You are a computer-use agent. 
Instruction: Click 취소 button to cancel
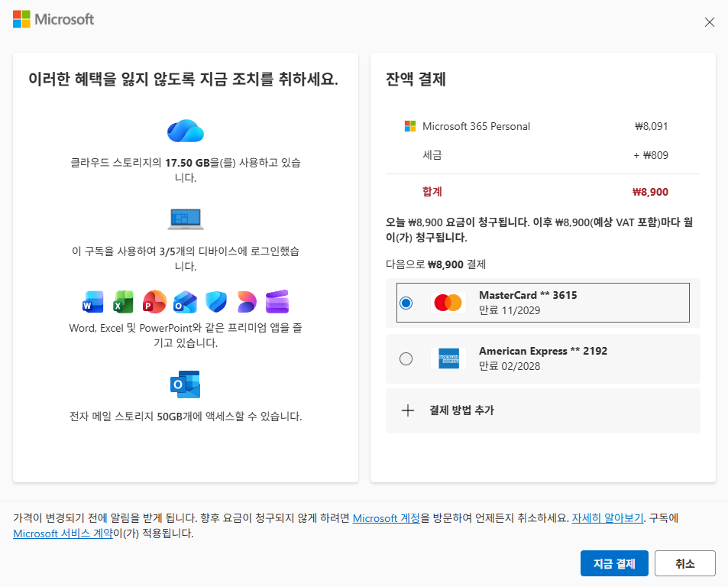[x=684, y=563]
